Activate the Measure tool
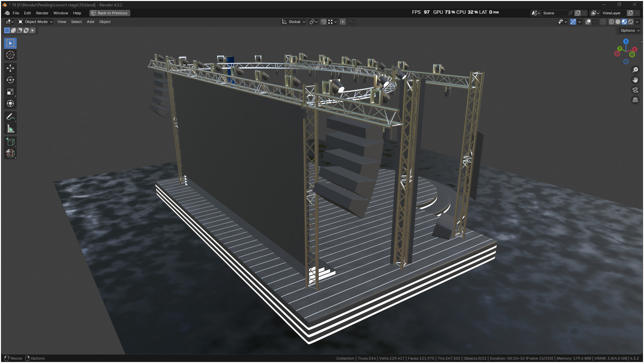The image size is (644, 363). [x=10, y=129]
